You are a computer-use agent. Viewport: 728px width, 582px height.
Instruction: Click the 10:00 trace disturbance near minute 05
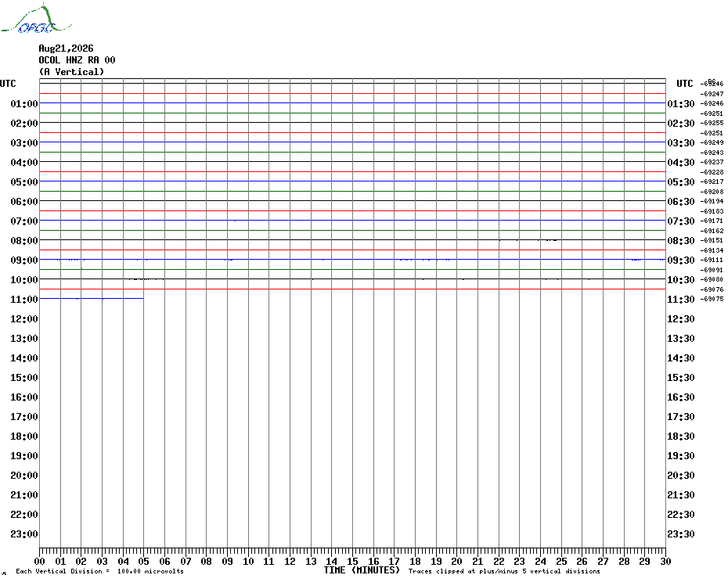(146, 279)
